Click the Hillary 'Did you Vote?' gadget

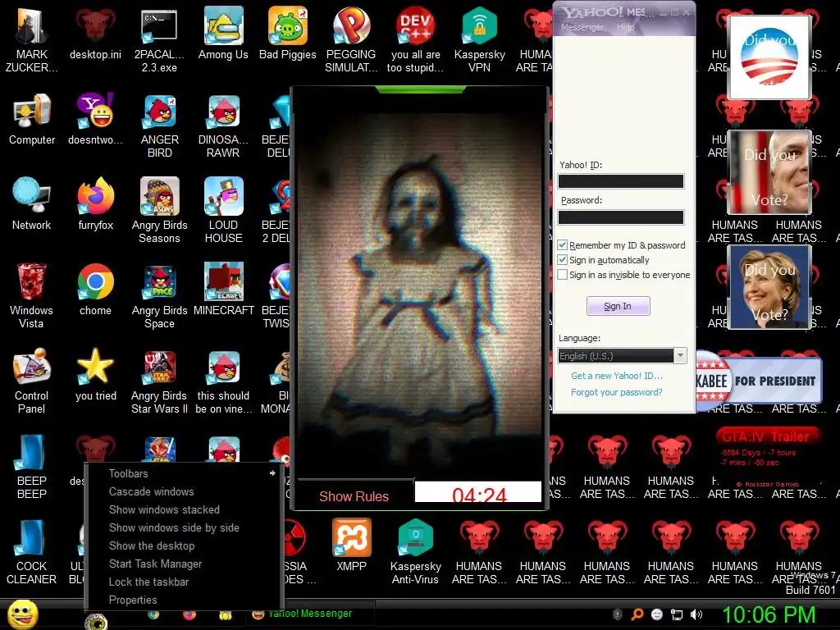tap(769, 287)
